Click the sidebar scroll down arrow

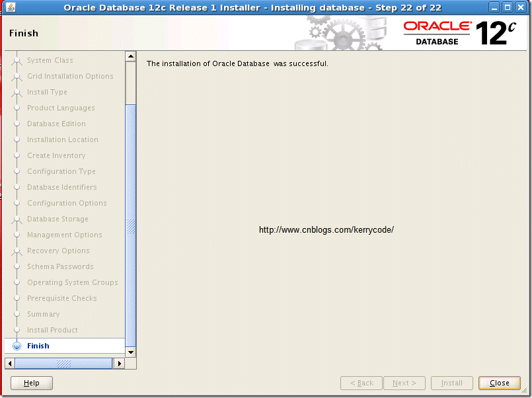click(x=131, y=352)
